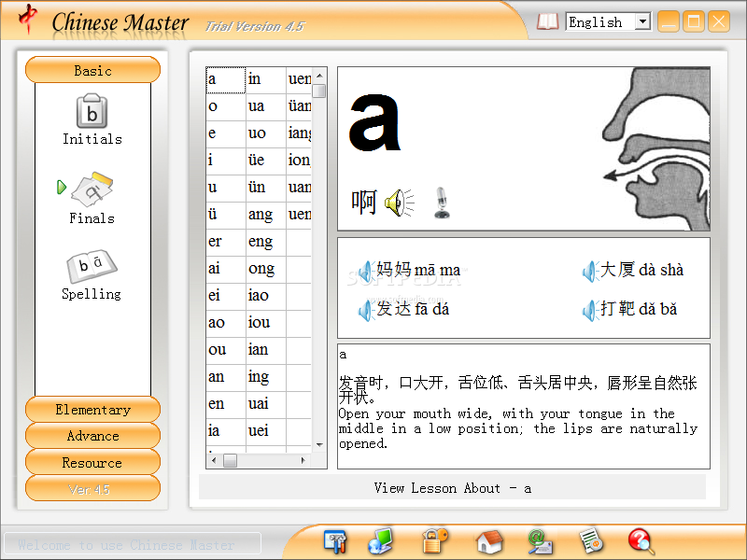Select final 'ün' in the table

tap(266, 189)
